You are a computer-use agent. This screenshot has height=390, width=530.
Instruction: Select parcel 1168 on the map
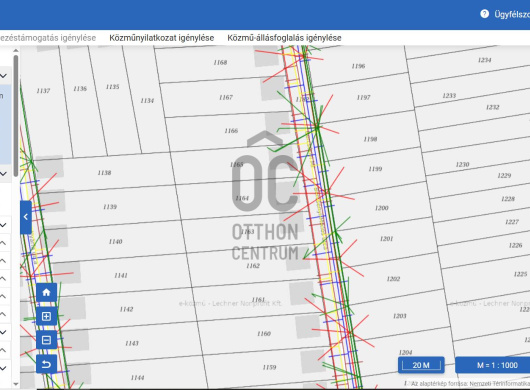click(x=220, y=63)
